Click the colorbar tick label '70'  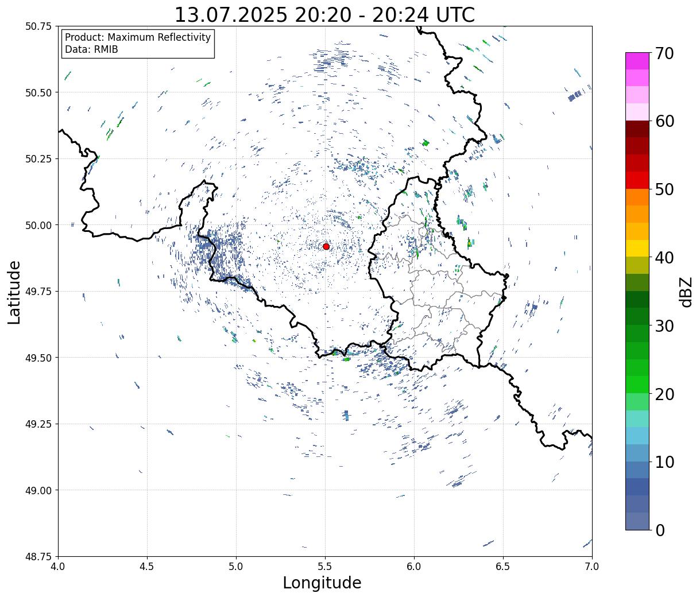coord(664,53)
